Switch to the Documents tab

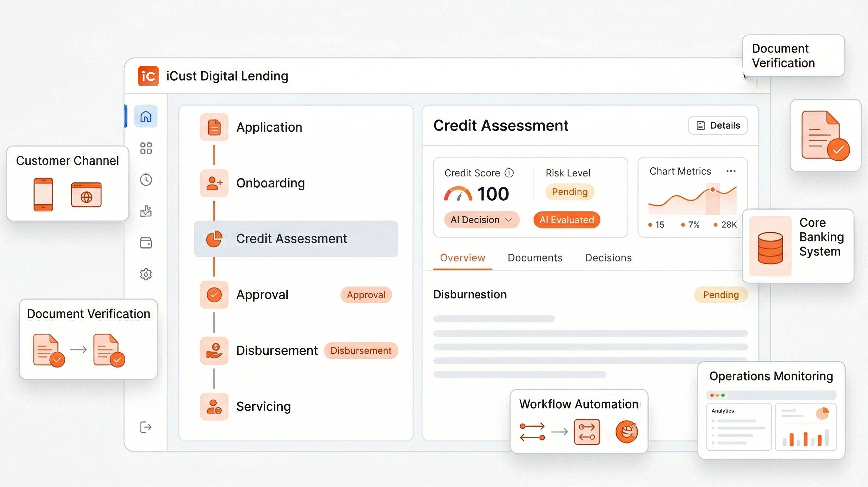[x=535, y=258]
